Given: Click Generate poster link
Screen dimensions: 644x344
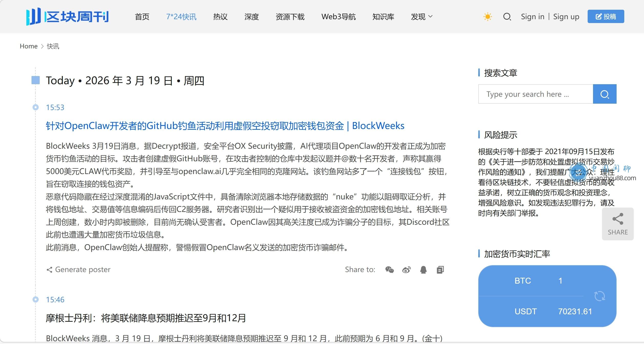Looking at the screenshot, I should tap(79, 270).
